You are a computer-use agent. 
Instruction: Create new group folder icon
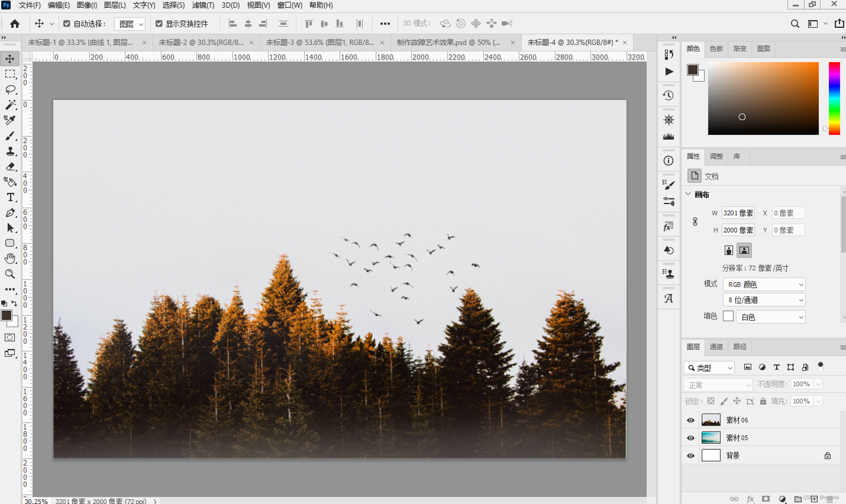pos(798,499)
